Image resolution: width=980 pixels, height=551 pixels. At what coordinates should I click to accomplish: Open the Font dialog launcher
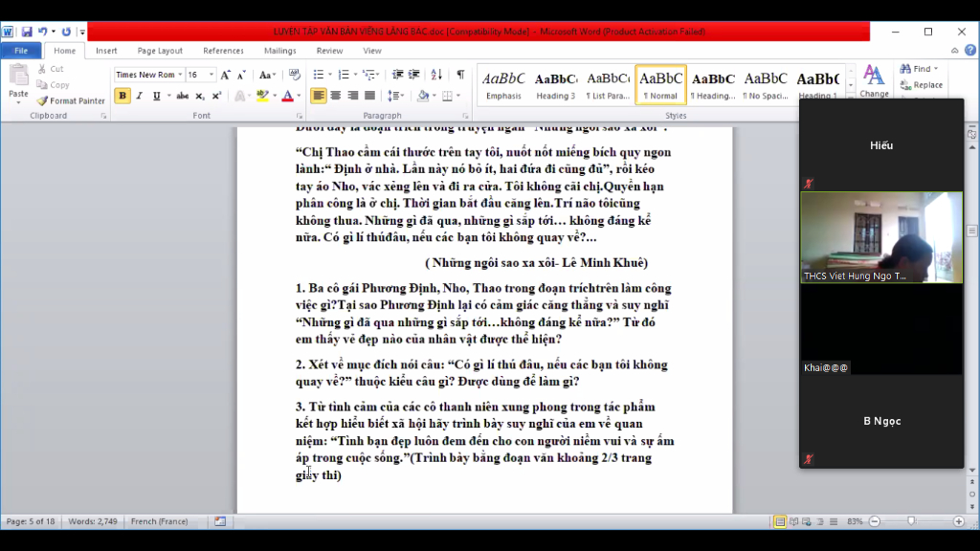click(x=299, y=116)
